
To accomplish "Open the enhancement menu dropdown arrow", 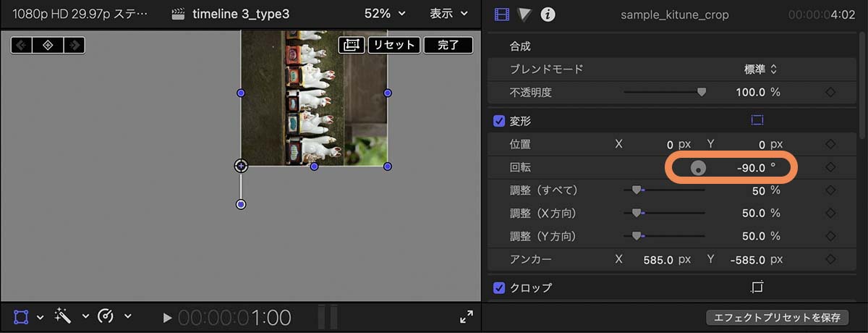I will pos(85,317).
